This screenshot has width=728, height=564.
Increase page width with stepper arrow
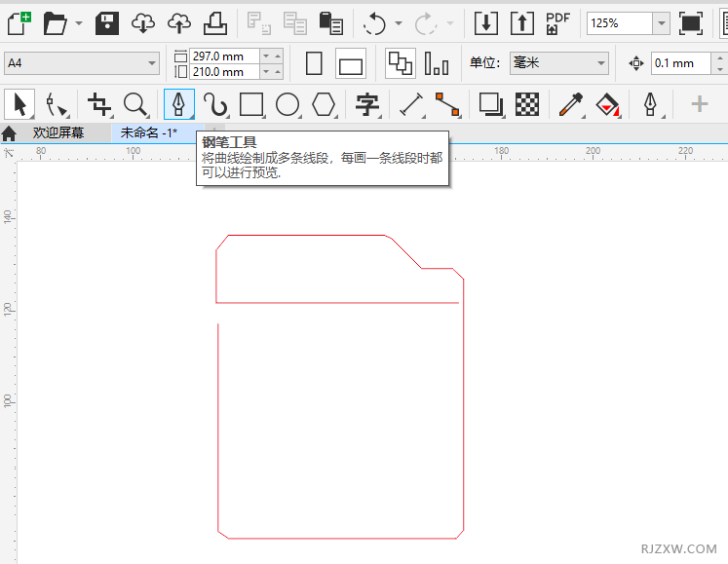point(278,56)
